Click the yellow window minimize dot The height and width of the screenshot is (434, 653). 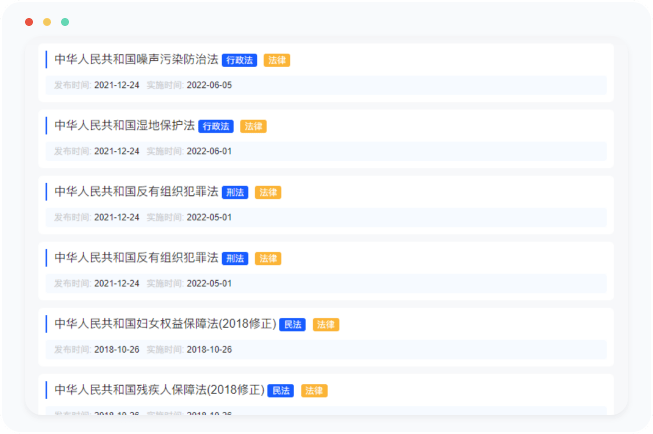[47, 21]
